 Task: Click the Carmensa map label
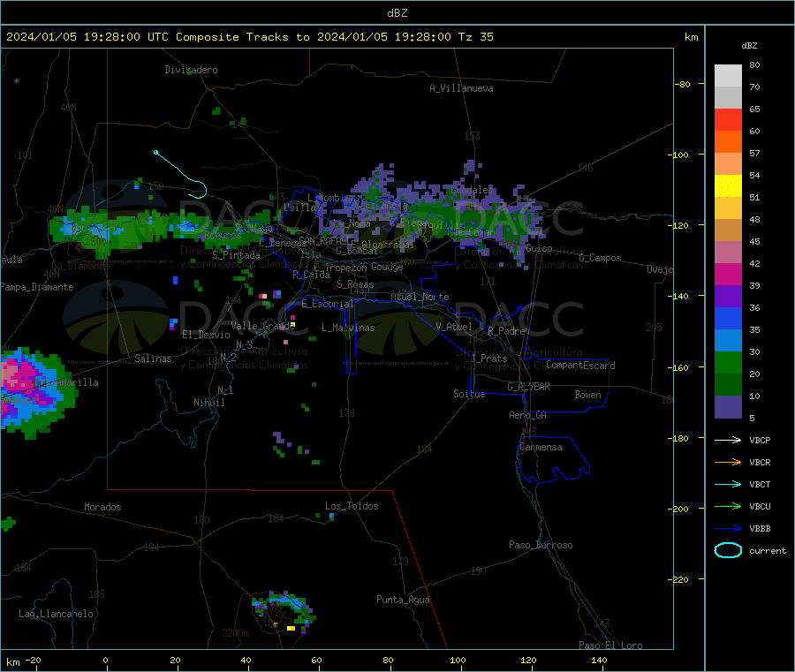pyautogui.click(x=541, y=447)
